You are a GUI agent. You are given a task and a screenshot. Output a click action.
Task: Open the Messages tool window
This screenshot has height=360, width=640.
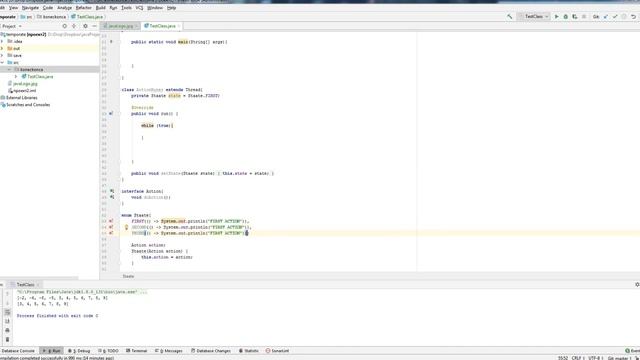click(169, 351)
